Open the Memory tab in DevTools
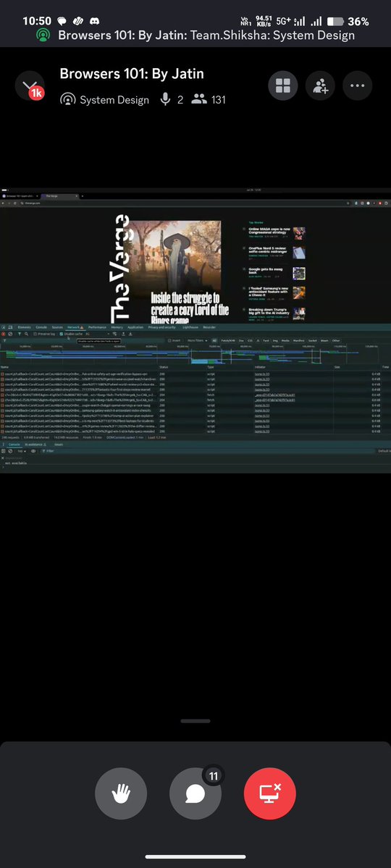391x868 pixels. (117, 327)
